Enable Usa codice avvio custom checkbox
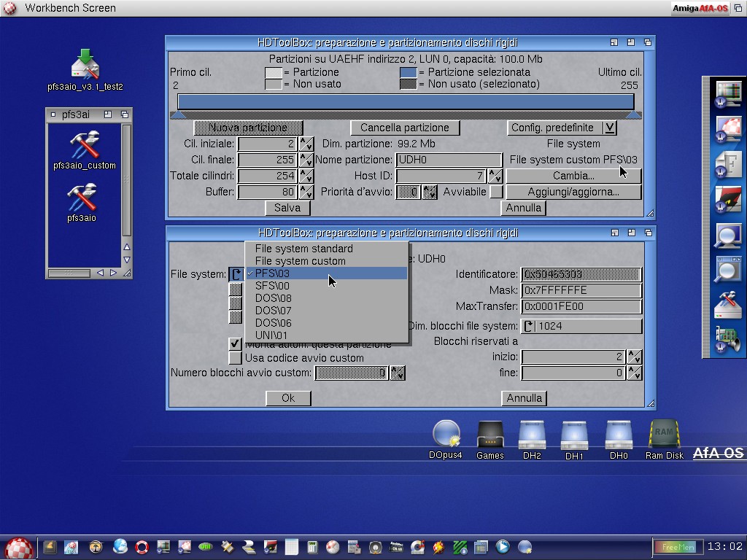The height and width of the screenshot is (560, 747). click(235, 358)
